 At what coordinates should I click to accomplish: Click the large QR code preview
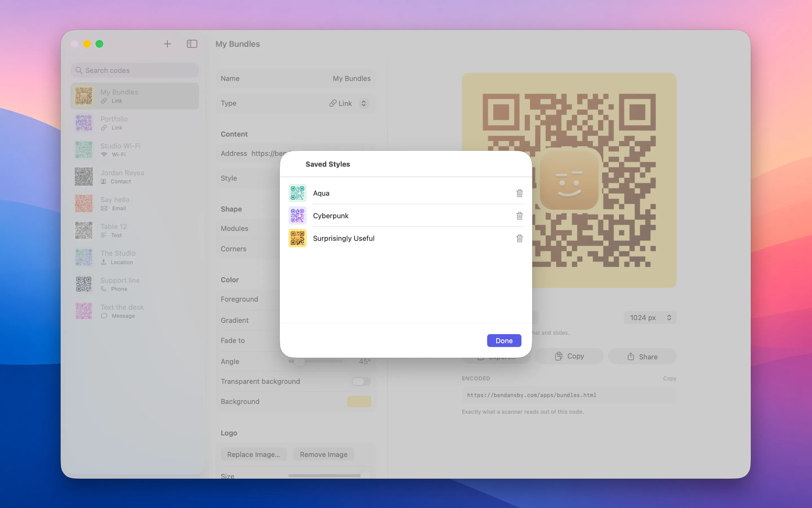tap(569, 180)
